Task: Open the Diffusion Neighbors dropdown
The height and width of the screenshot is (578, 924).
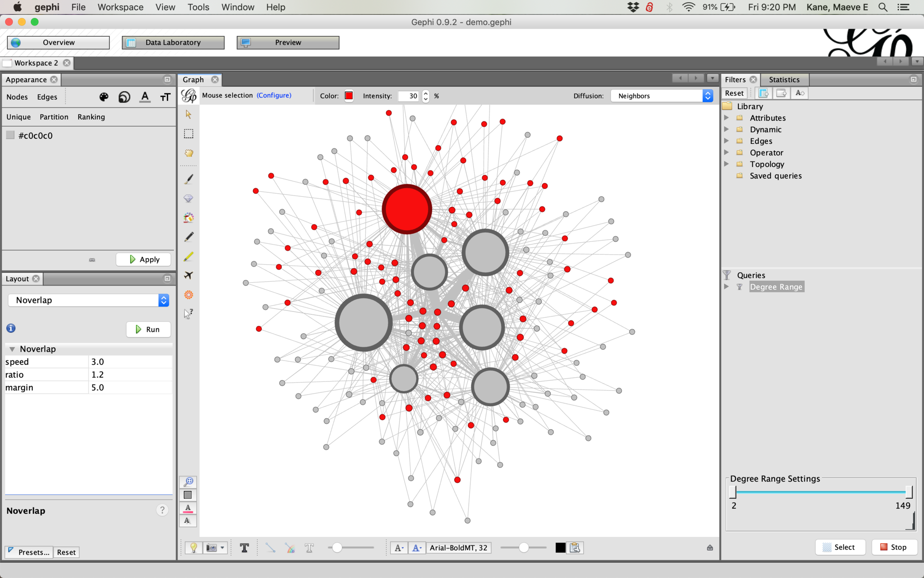Action: click(x=661, y=96)
